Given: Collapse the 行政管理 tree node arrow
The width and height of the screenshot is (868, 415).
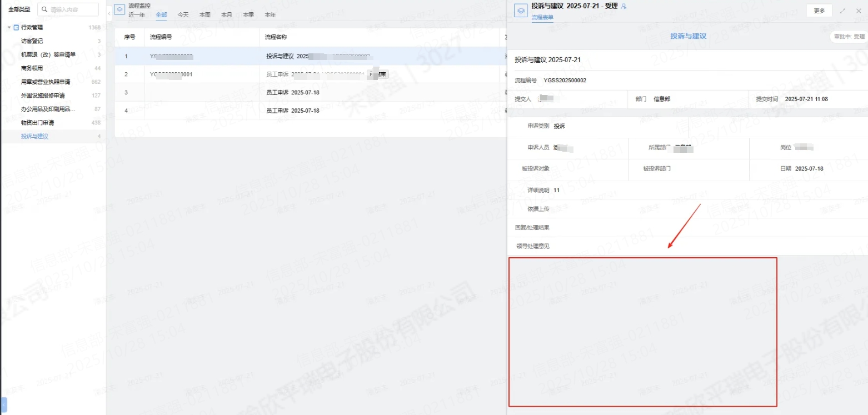Looking at the screenshot, I should pyautogui.click(x=9, y=27).
